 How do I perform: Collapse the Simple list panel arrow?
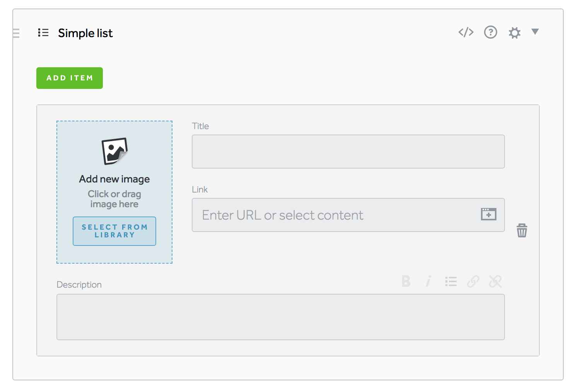535,32
